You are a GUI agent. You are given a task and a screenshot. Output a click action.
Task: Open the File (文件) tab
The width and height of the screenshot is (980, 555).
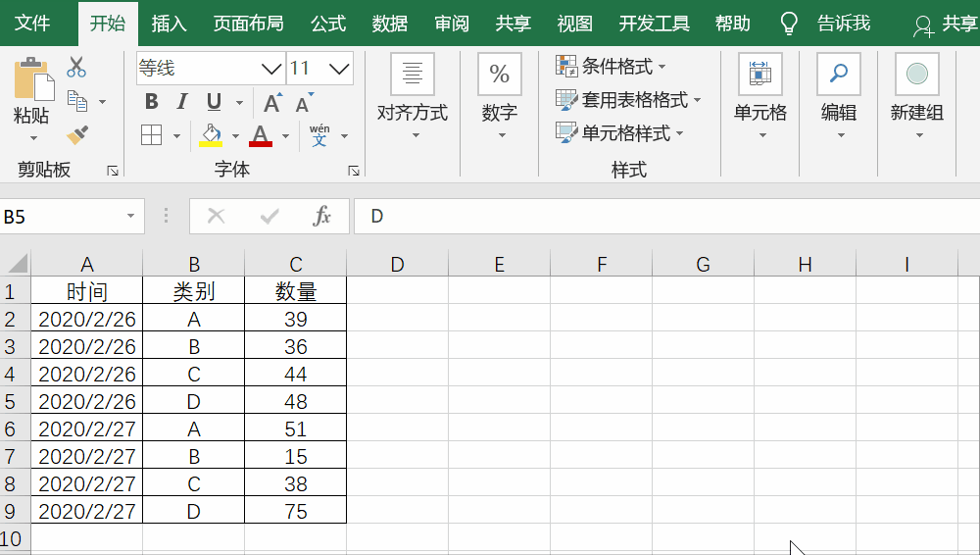(x=32, y=24)
